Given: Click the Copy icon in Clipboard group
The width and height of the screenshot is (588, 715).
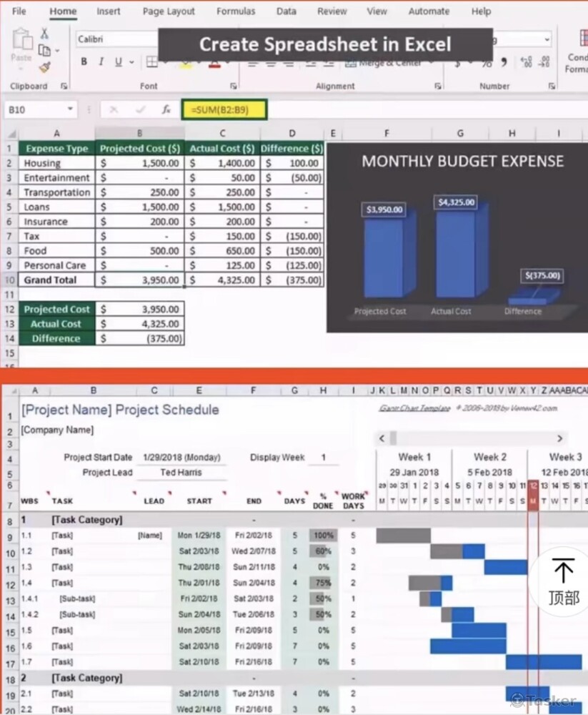Looking at the screenshot, I should [x=44, y=51].
